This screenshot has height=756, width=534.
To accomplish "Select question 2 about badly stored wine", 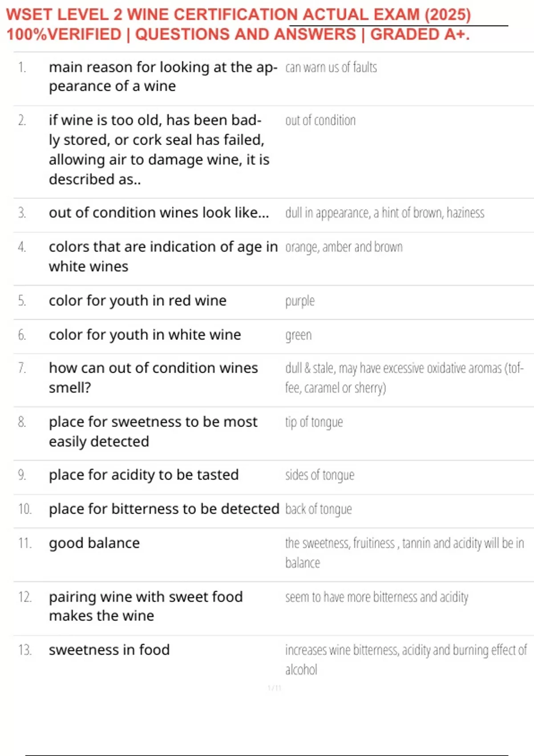I will click(159, 149).
